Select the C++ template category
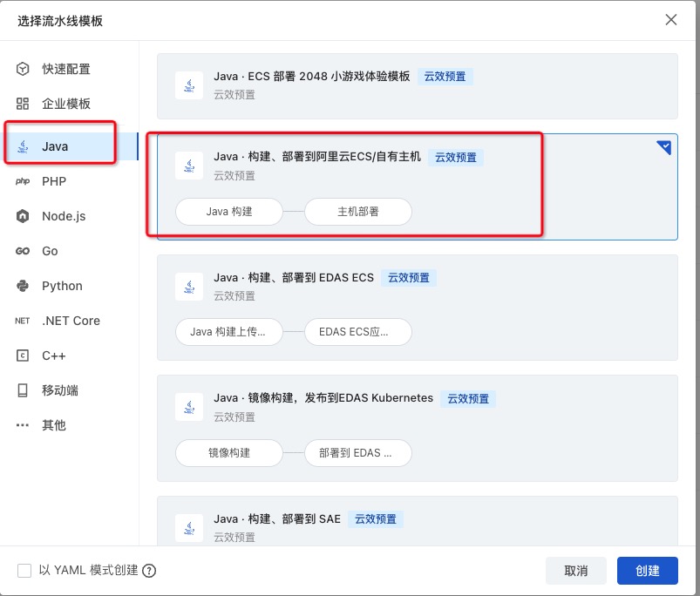The width and height of the screenshot is (700, 596). 70,356
